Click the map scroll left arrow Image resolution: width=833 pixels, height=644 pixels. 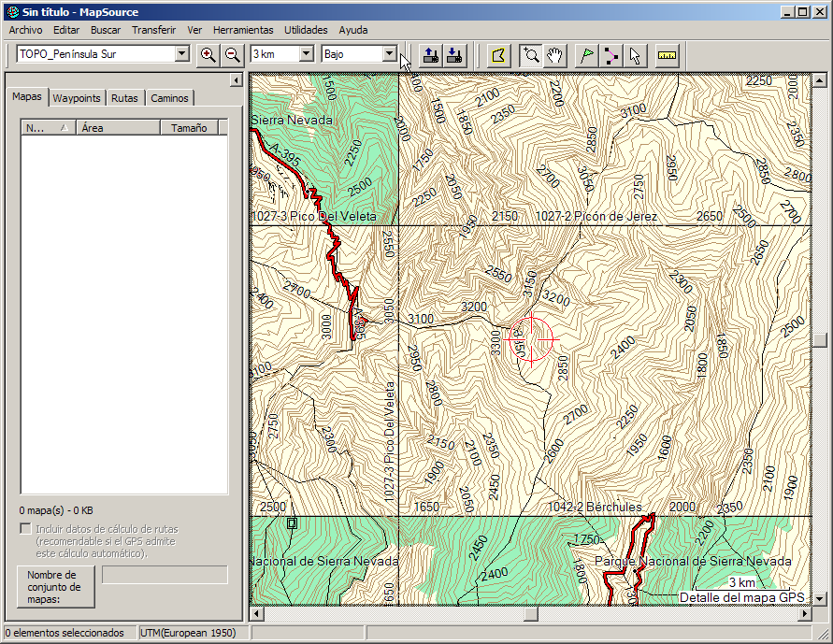pyautogui.click(x=256, y=614)
